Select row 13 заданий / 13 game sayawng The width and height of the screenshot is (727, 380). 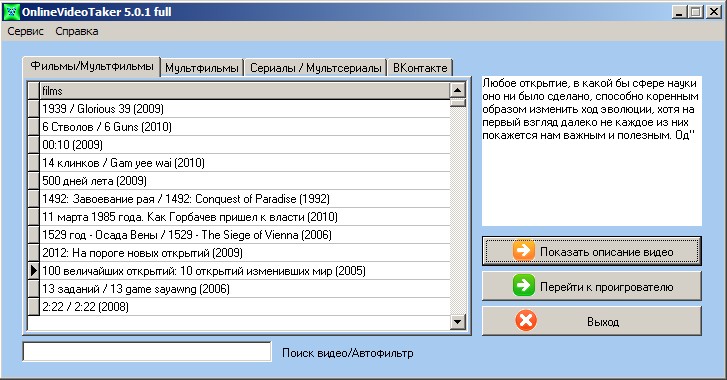[x=245, y=289]
